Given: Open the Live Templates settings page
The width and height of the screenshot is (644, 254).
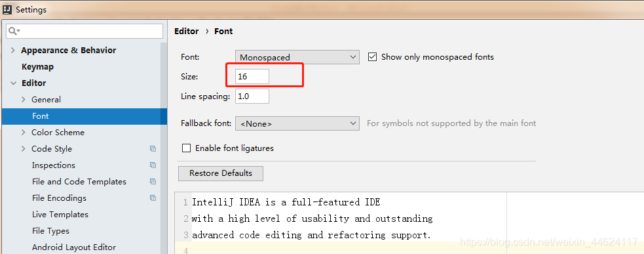Looking at the screenshot, I should tap(60, 215).
